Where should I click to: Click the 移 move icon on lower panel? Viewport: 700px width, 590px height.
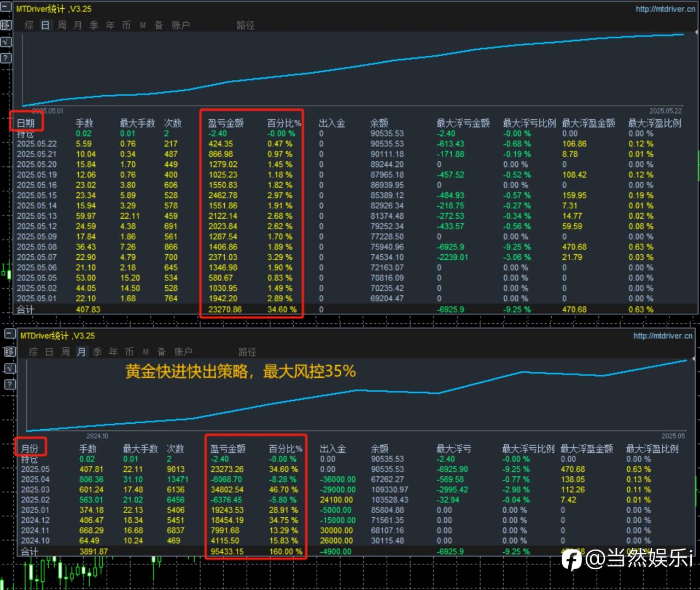pyautogui.click(x=10, y=351)
